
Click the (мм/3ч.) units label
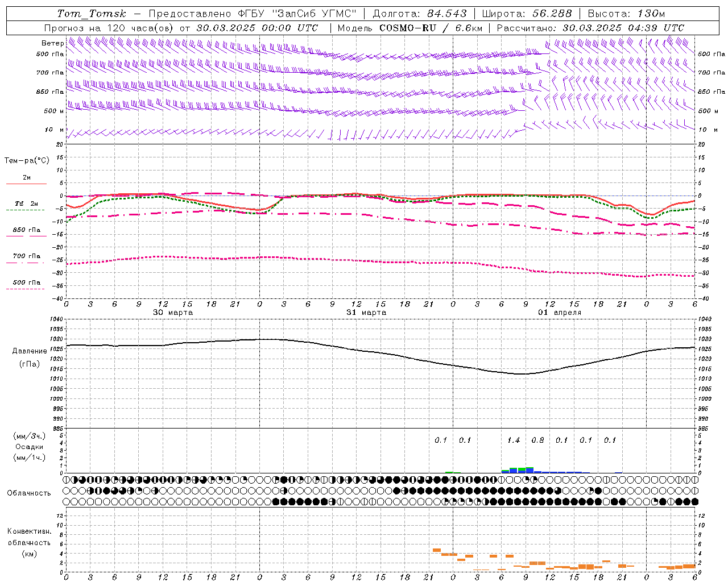coord(30,436)
